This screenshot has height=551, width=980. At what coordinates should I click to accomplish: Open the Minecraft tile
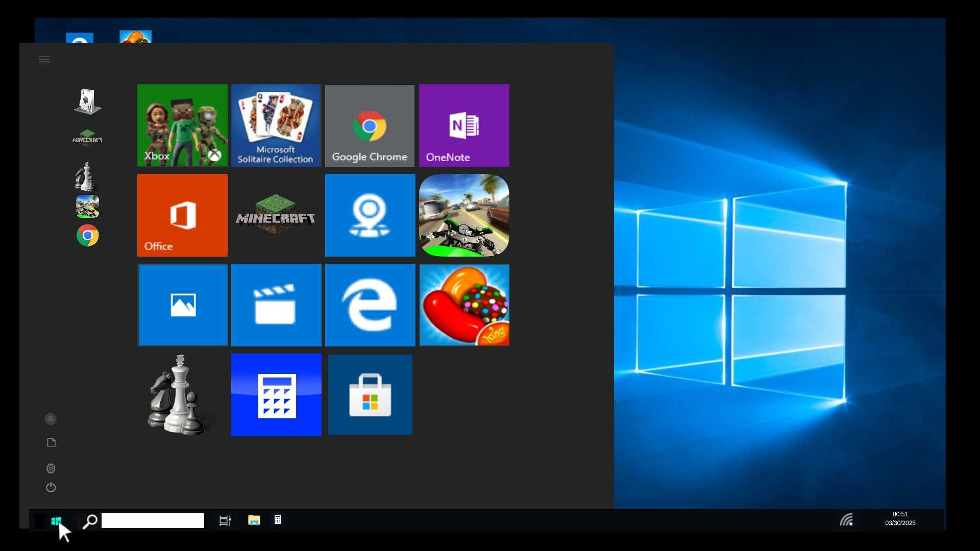(276, 215)
